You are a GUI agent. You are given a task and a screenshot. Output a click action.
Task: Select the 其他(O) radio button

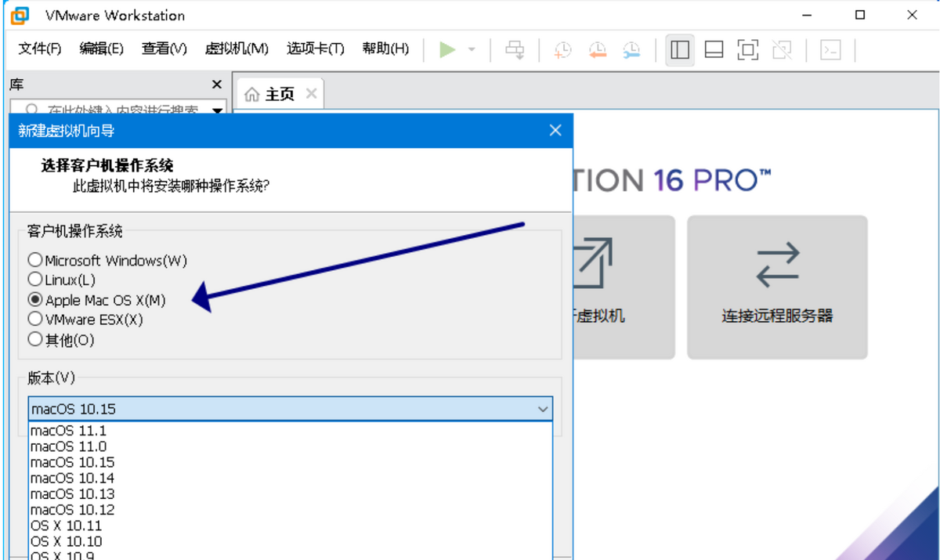click(34, 339)
